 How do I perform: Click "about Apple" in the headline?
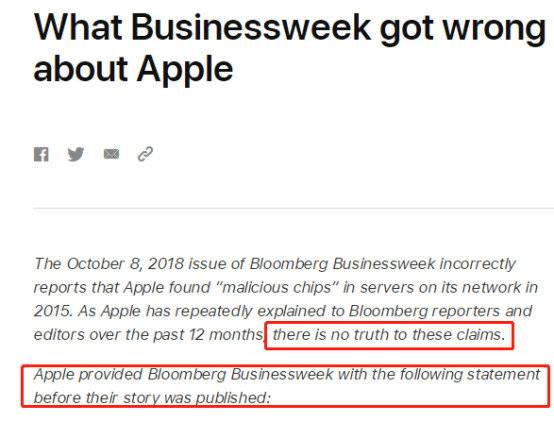tap(134, 69)
